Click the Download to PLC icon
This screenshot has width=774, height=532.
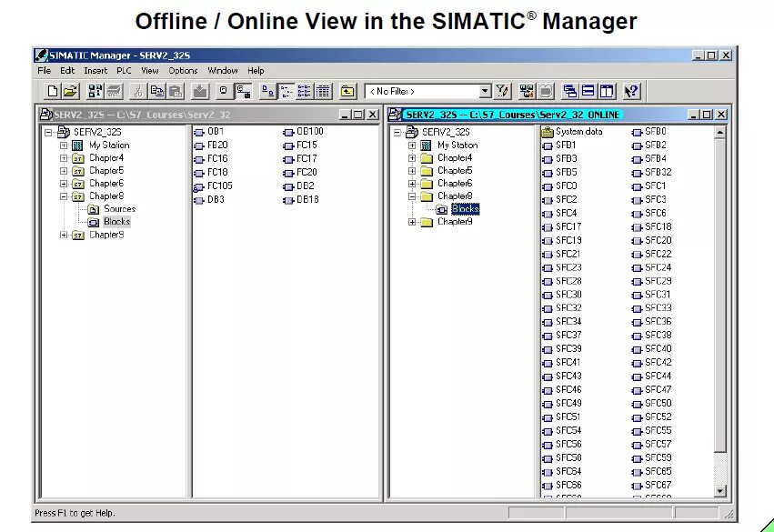click(x=200, y=91)
